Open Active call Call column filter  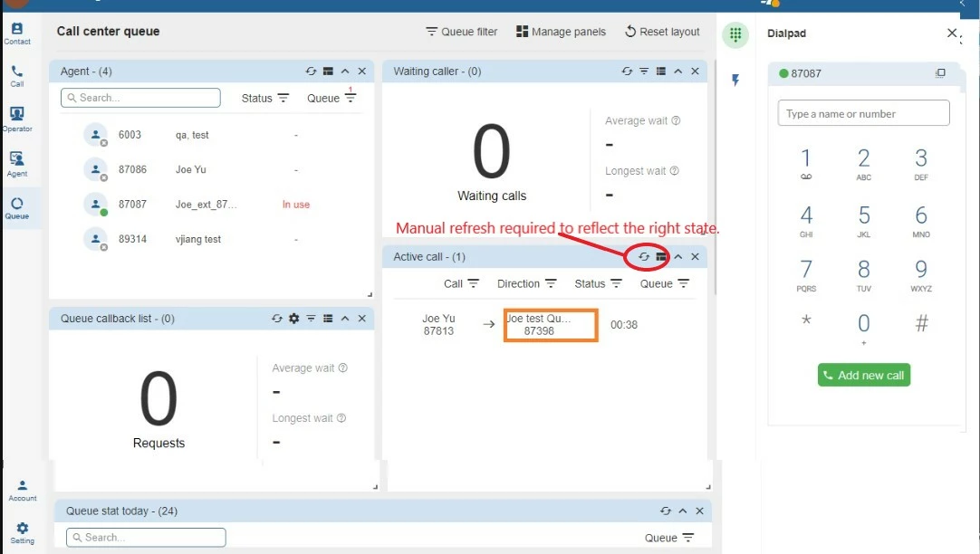coord(461,283)
